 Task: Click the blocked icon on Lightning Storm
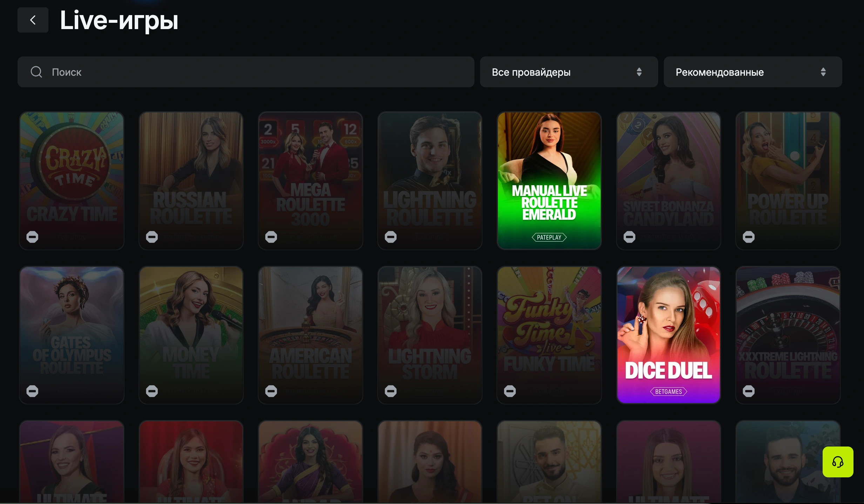coord(391,391)
